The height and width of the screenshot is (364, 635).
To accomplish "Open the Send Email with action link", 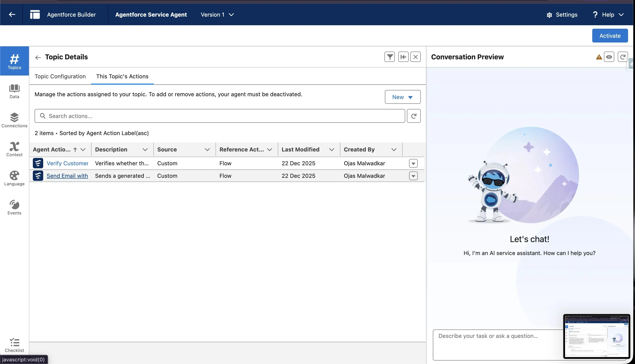I will click(x=67, y=176).
